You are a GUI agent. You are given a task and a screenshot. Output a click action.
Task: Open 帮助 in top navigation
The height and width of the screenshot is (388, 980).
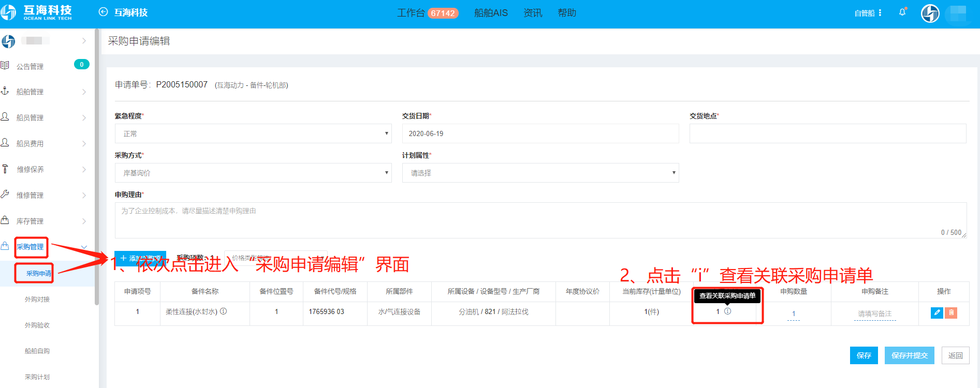(x=567, y=13)
